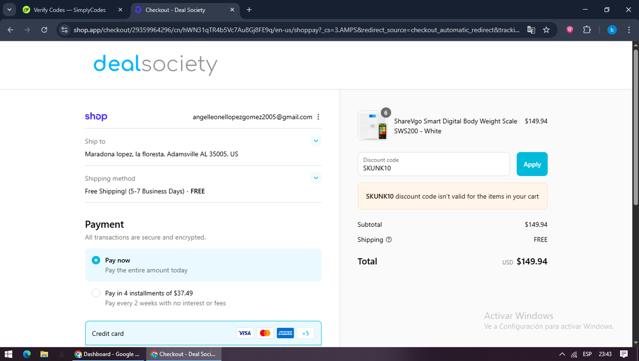Reload the checkout page
This screenshot has height=361, width=639.
[x=44, y=30]
